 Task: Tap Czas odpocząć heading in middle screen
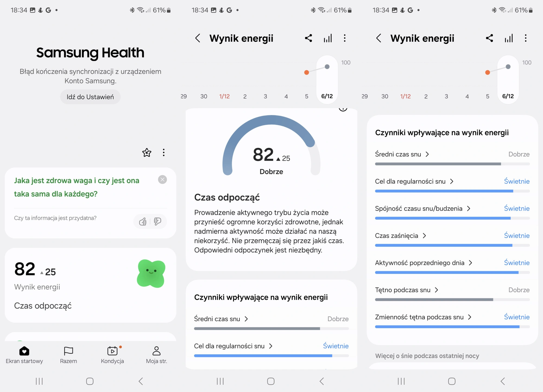[227, 197]
